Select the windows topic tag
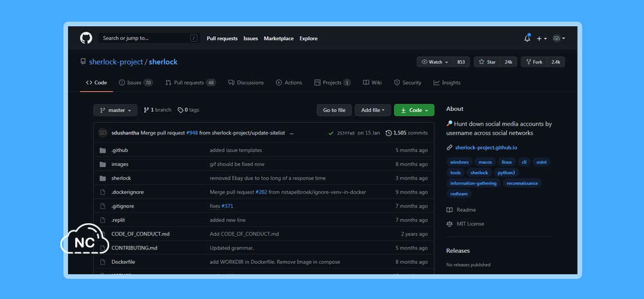 coord(460,162)
